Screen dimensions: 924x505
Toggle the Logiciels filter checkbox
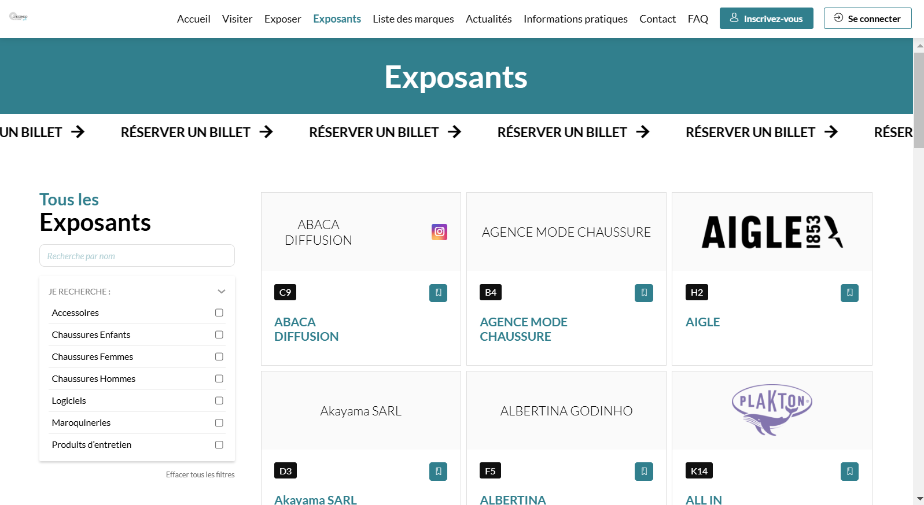click(x=219, y=401)
